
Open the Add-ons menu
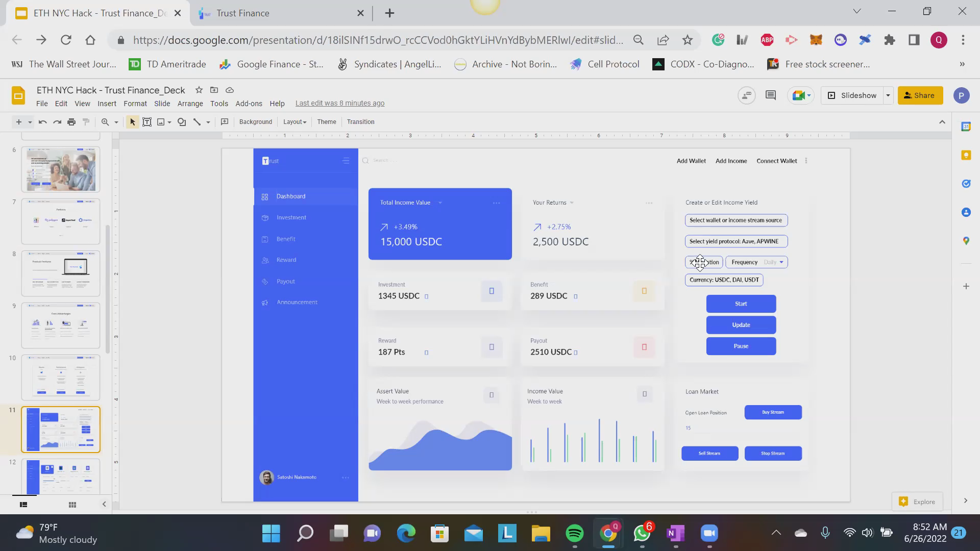tap(249, 104)
